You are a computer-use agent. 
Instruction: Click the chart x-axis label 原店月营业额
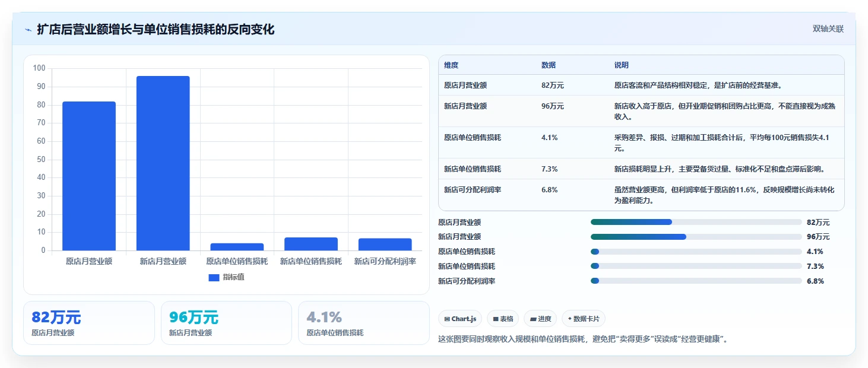pos(89,261)
